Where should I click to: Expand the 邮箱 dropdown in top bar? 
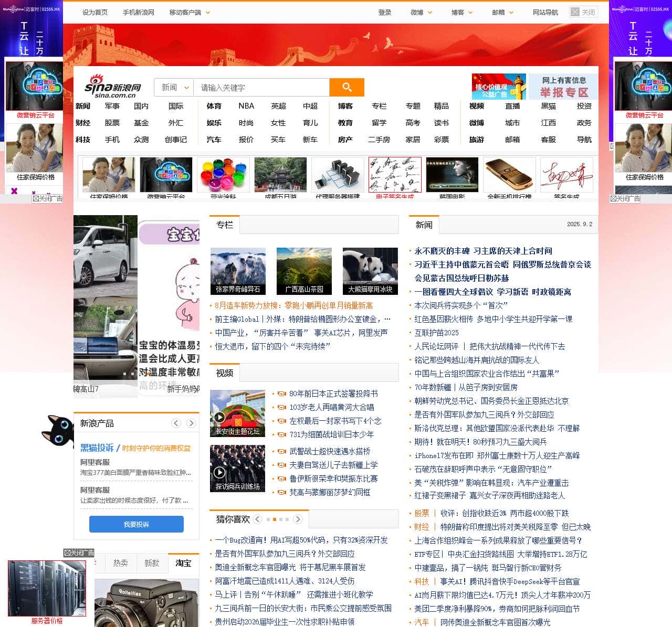pos(502,12)
